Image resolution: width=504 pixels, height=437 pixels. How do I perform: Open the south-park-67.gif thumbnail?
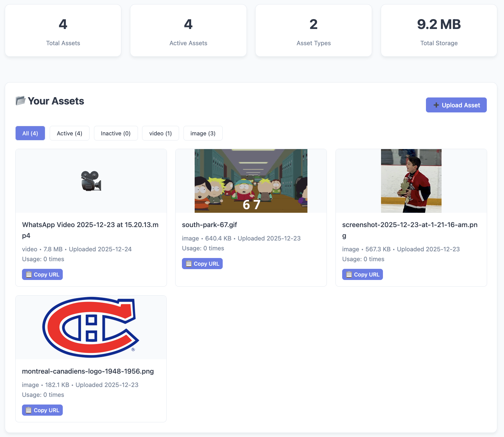pos(251,181)
